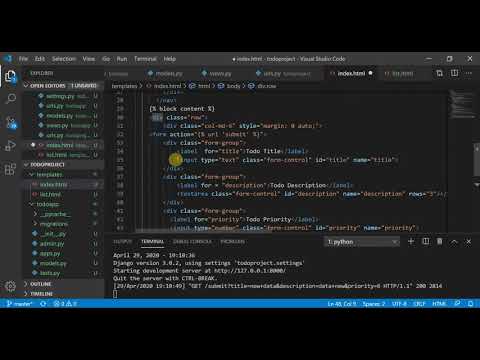
Task: Switch to the Problems panel tab
Action: 232,241
